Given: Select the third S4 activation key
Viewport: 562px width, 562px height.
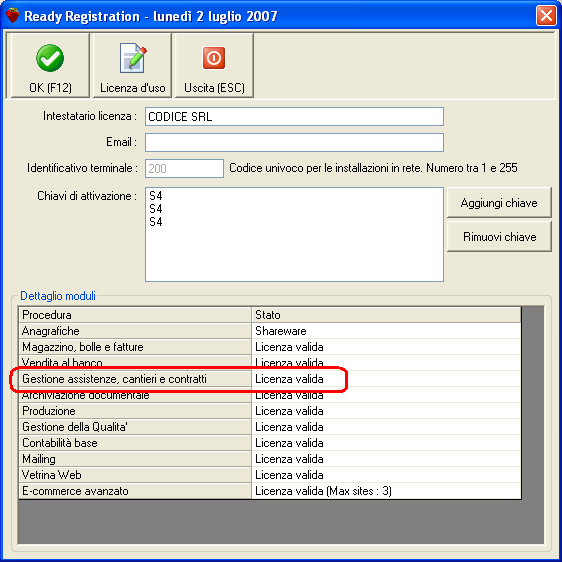Looking at the screenshot, I should 156,222.
